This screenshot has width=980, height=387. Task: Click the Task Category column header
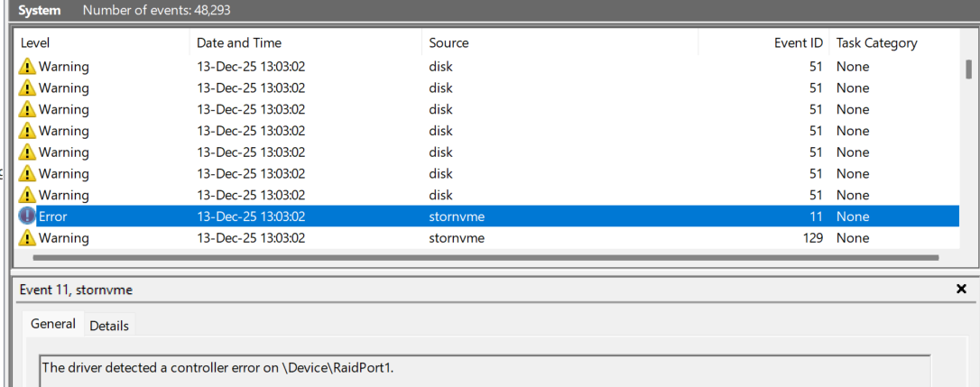pyautogui.click(x=876, y=43)
